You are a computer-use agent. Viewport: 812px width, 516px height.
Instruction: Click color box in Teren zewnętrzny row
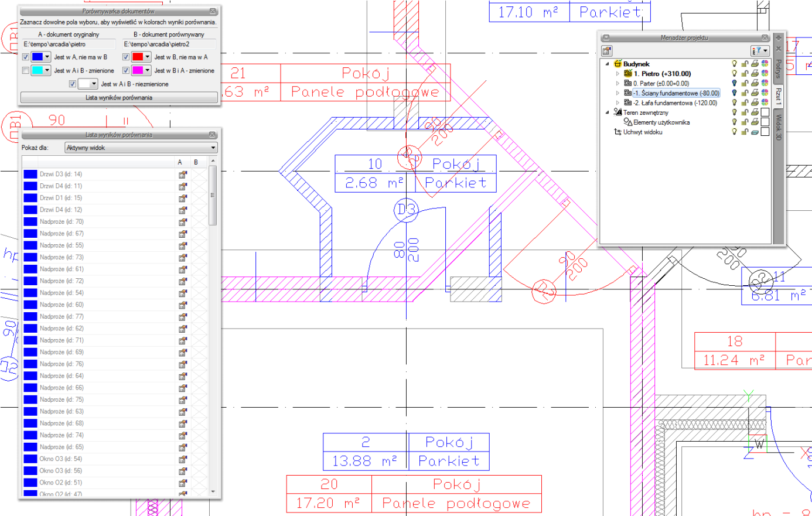pyautogui.click(x=765, y=112)
